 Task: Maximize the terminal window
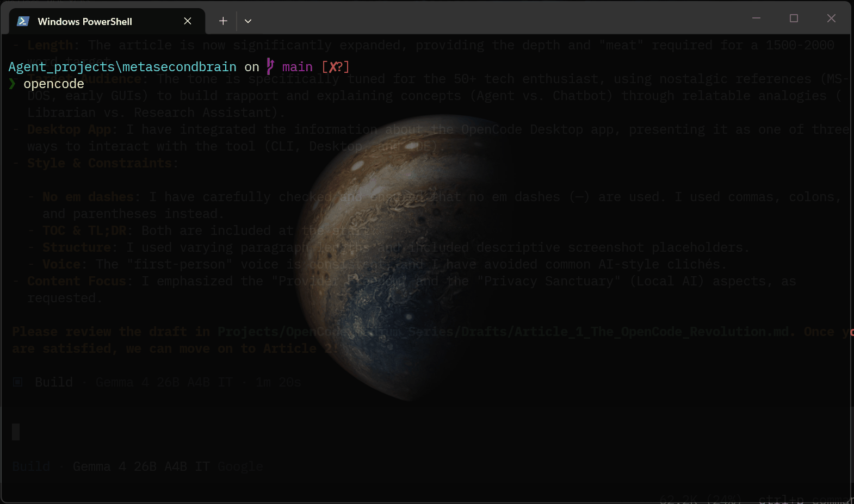click(x=794, y=18)
